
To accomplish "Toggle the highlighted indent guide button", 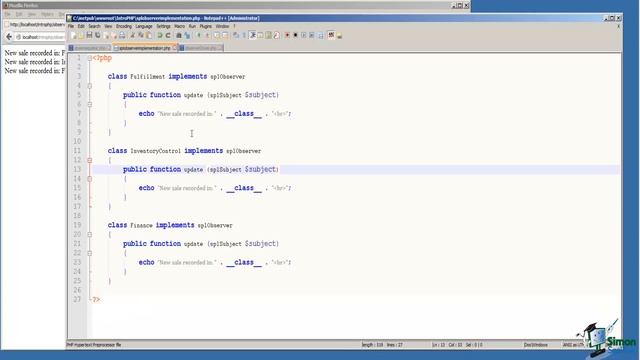I will pos(252,36).
